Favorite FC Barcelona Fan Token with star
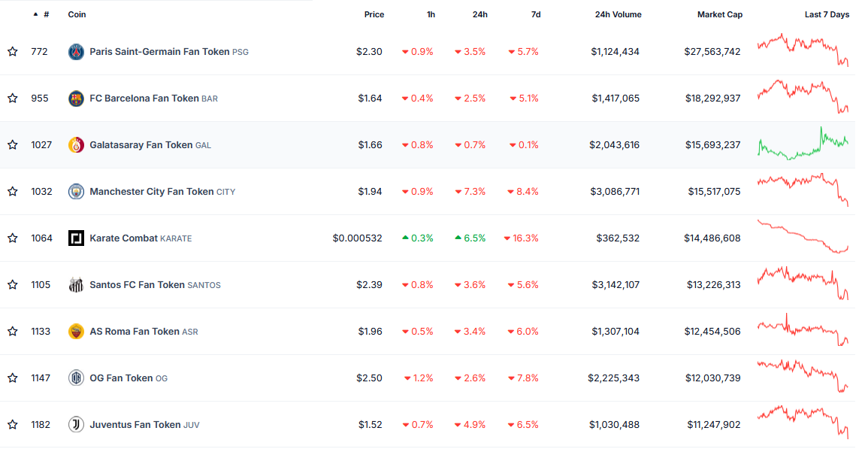Image resolution: width=868 pixels, height=449 pixels. pyautogui.click(x=13, y=98)
